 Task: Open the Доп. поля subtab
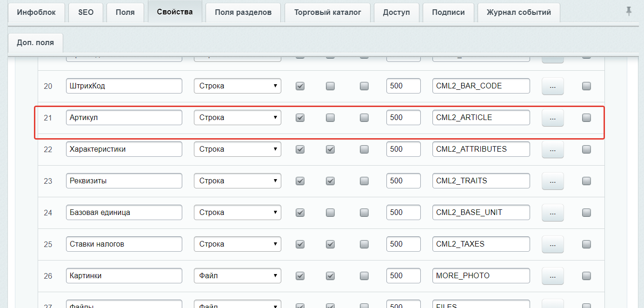pyautogui.click(x=36, y=43)
